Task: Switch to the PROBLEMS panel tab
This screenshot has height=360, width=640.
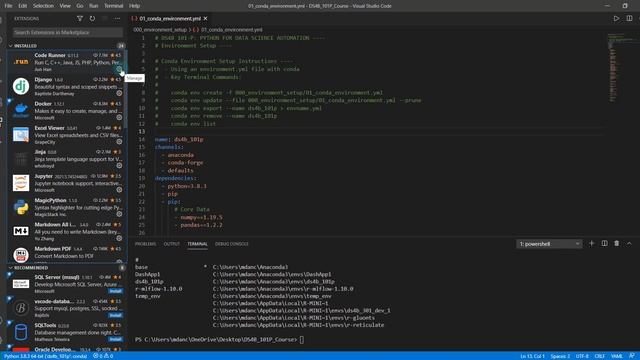Action: (x=145, y=244)
